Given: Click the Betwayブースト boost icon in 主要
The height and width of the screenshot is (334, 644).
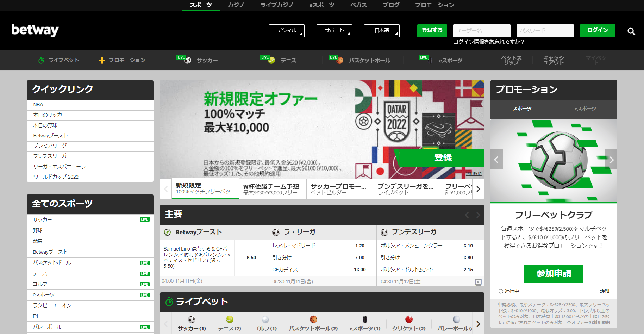Looking at the screenshot, I should tap(168, 232).
